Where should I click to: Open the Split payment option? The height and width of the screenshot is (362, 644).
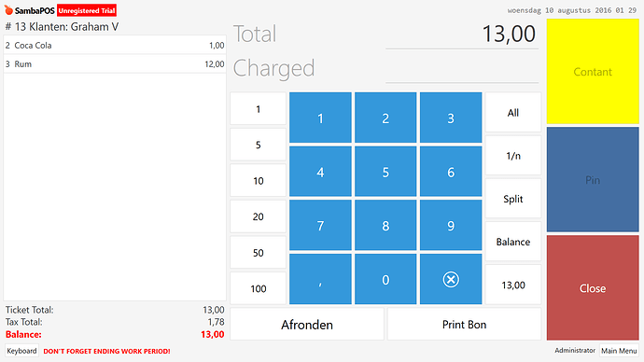513,199
